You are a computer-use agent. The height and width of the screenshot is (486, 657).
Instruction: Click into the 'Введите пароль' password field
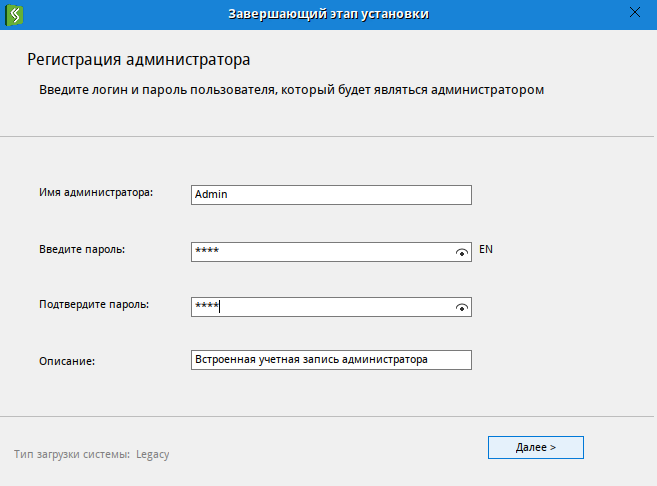(x=320, y=252)
